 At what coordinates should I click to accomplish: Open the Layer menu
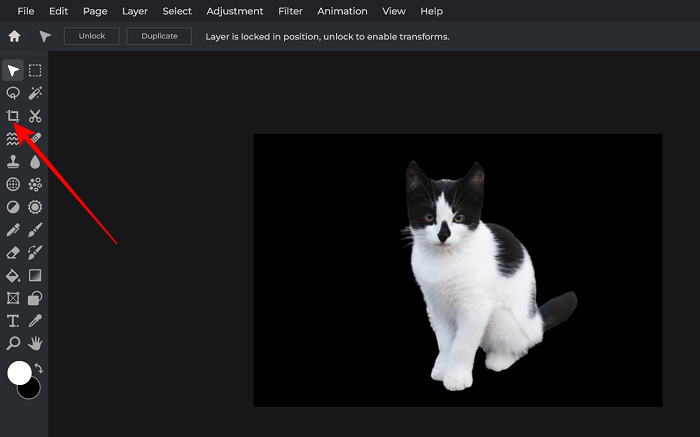[135, 11]
